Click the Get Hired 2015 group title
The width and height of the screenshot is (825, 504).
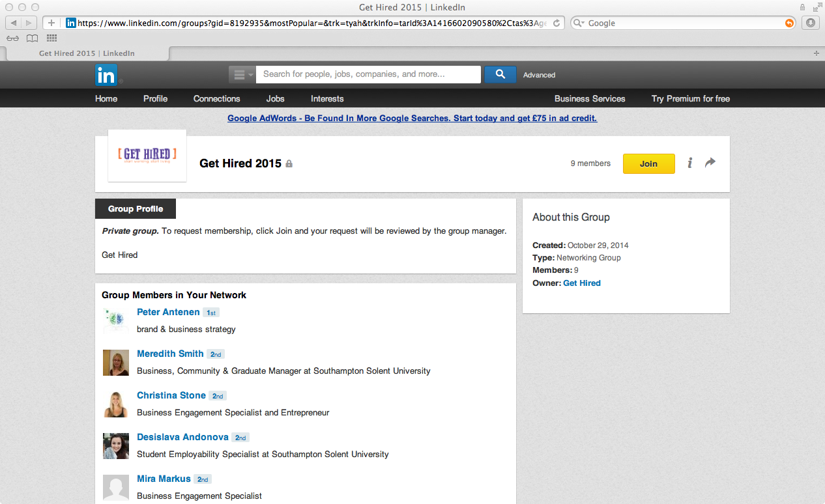point(240,163)
